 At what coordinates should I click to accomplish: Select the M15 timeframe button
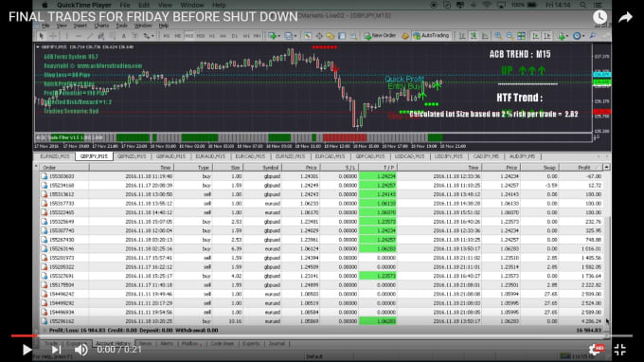point(189,36)
